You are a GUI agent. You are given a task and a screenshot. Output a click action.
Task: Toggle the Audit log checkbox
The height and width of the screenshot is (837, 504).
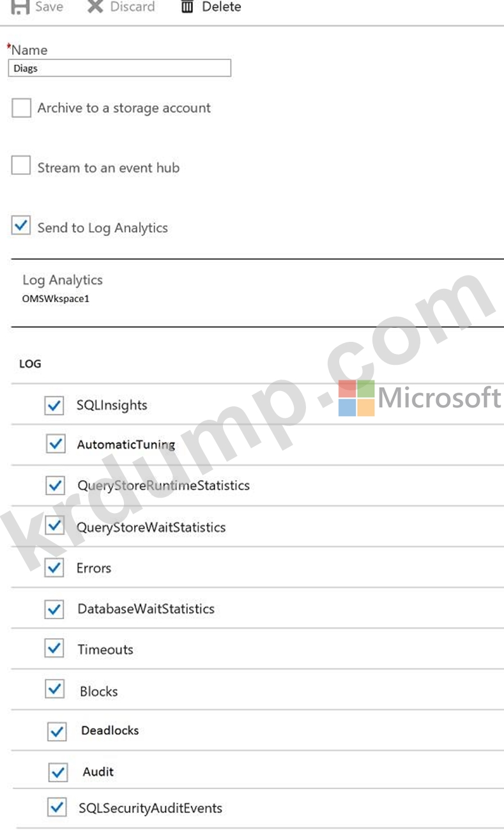[x=58, y=772]
